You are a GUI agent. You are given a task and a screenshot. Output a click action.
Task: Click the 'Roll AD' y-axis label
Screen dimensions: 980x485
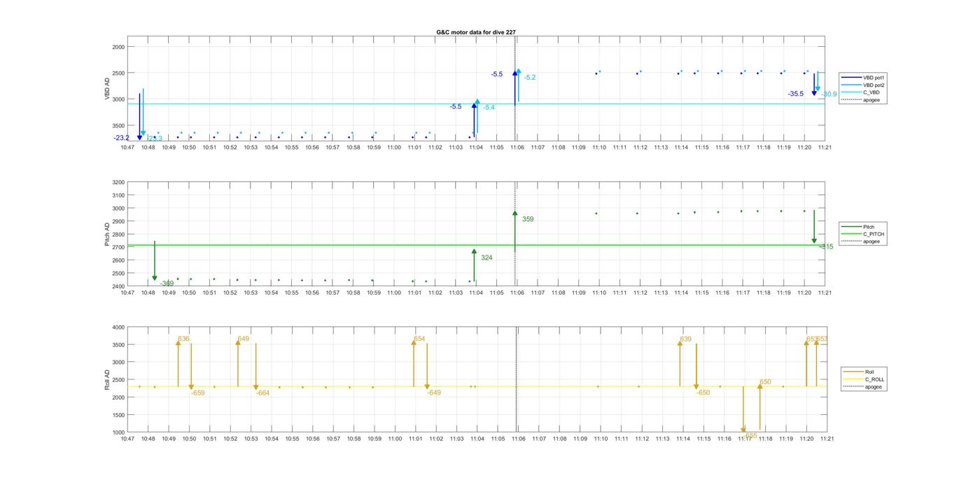pyautogui.click(x=108, y=379)
